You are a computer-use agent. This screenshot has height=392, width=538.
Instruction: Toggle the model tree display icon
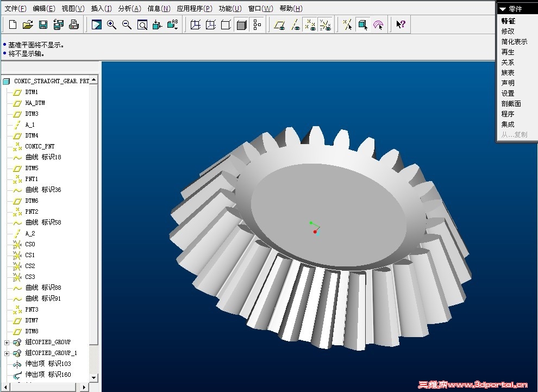[257, 24]
